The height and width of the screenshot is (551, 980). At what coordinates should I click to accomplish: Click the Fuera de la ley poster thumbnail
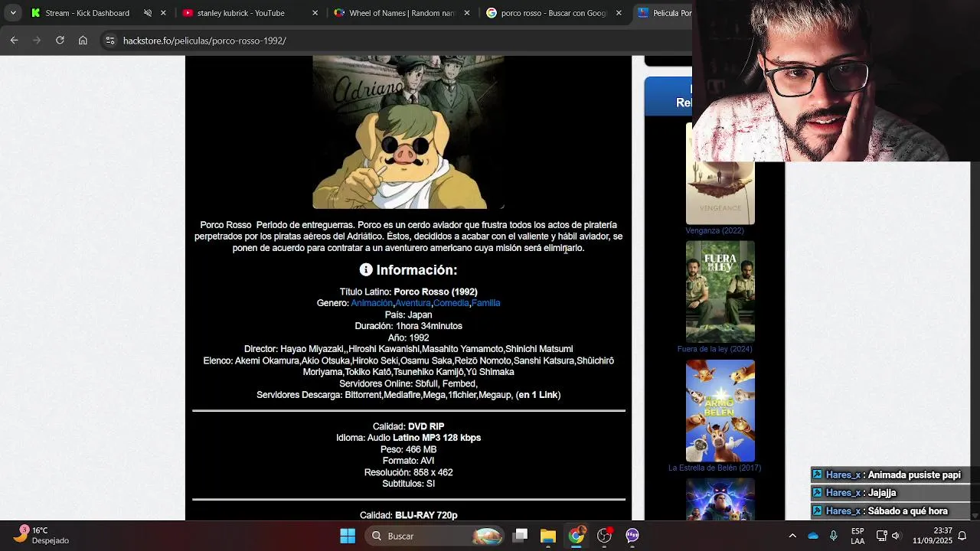pyautogui.click(x=720, y=292)
